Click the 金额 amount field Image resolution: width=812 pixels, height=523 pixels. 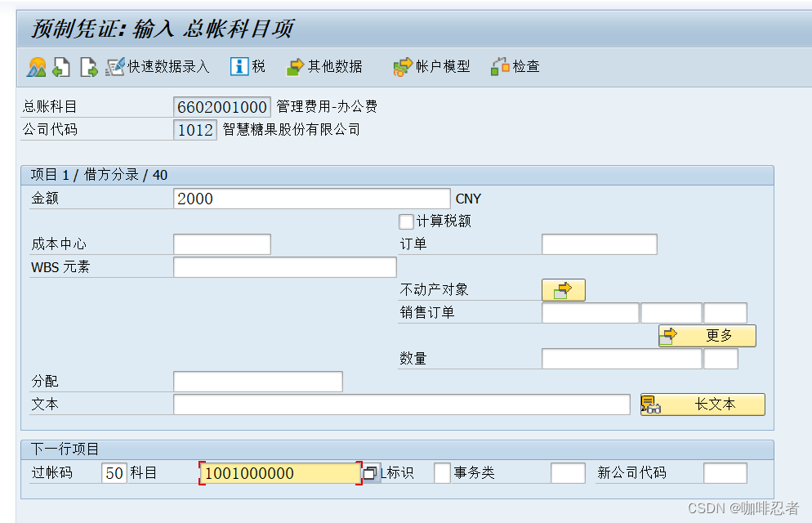pos(312,199)
